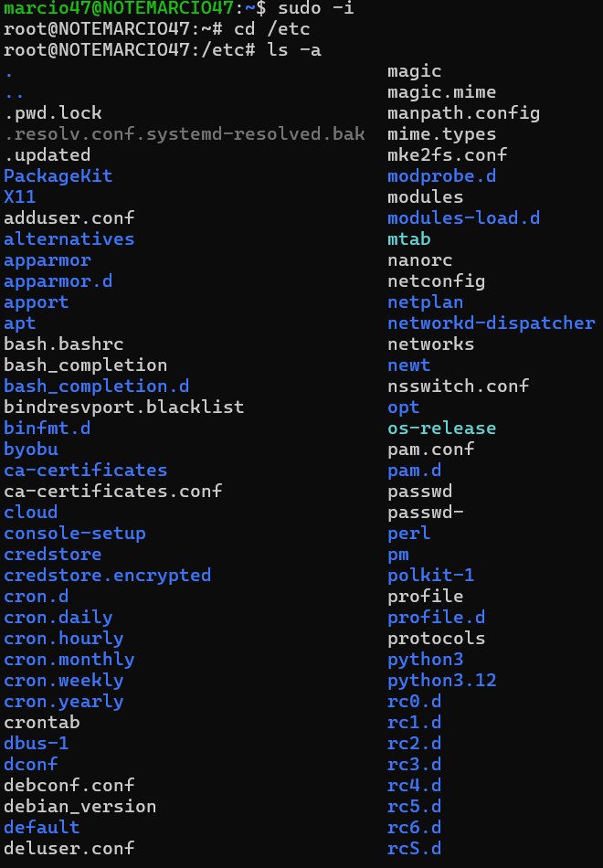Click the nsswitch.conf file name

click(458, 386)
